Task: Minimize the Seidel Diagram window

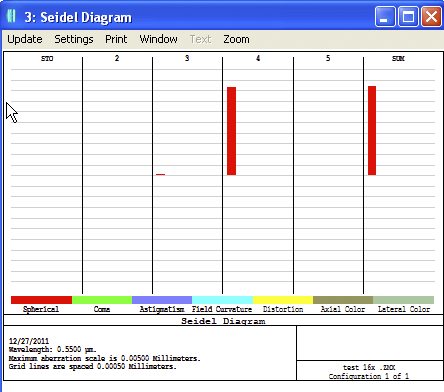Action: coord(385,16)
